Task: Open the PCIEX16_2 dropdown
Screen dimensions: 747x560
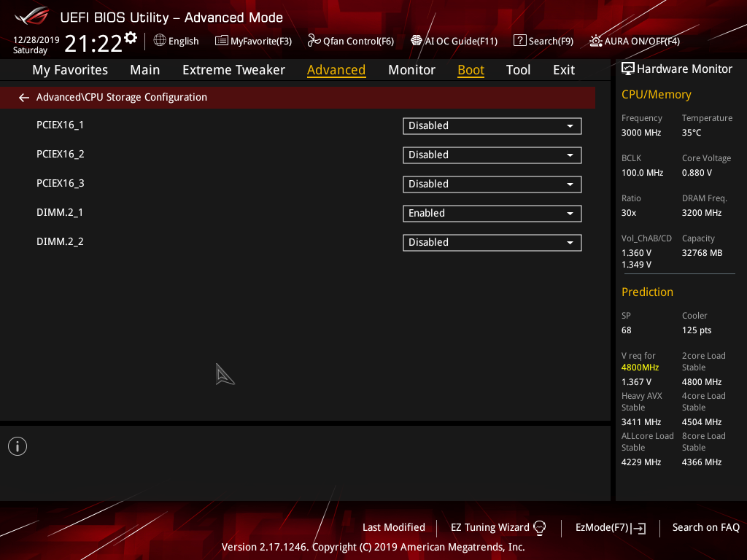Action: click(492, 155)
